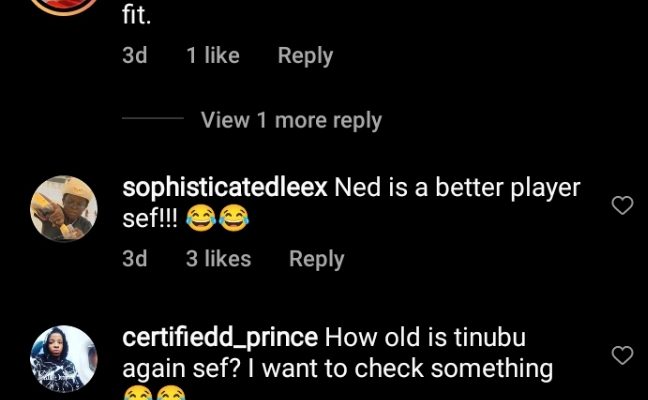
Task: Show who gave the 3 likes
Action: pos(218,259)
